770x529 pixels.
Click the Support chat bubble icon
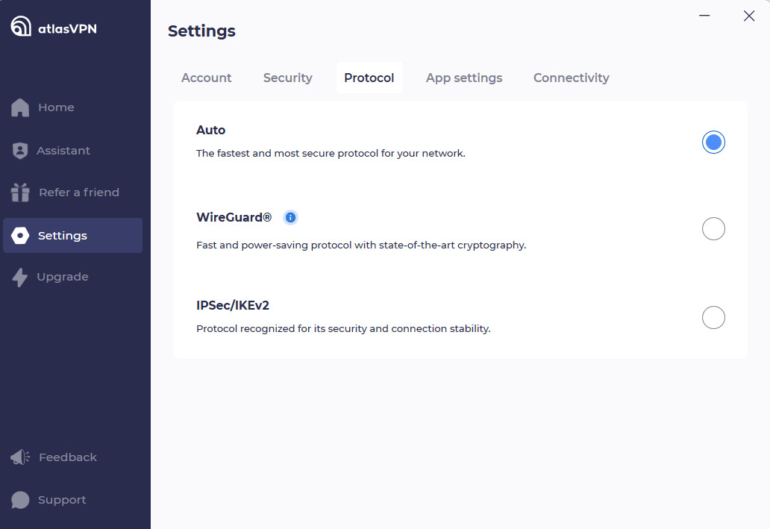coord(20,500)
